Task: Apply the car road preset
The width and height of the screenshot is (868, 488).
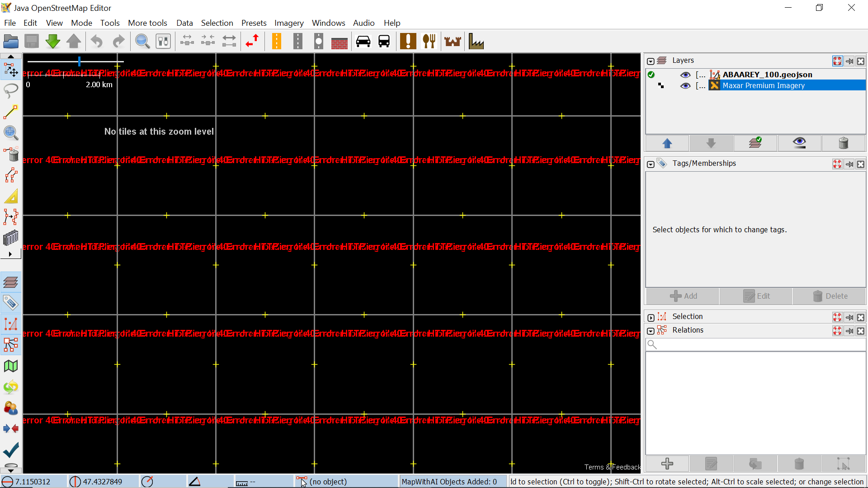Action: click(x=363, y=42)
